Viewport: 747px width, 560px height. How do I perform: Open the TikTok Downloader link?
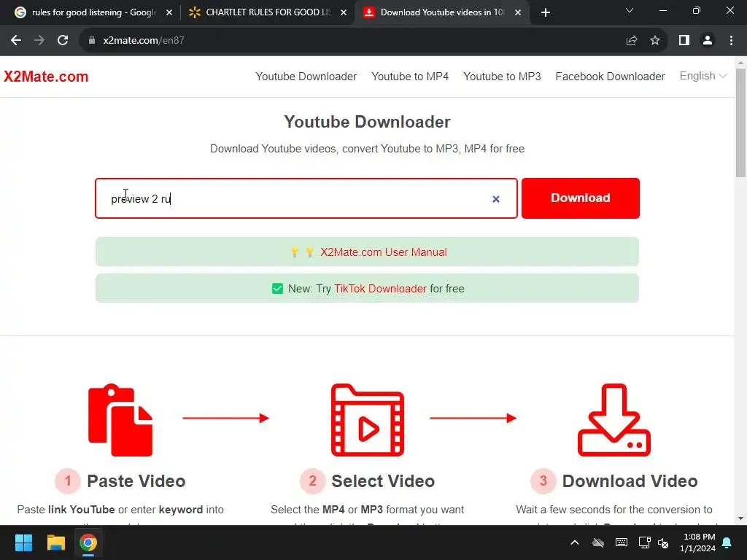tap(380, 289)
